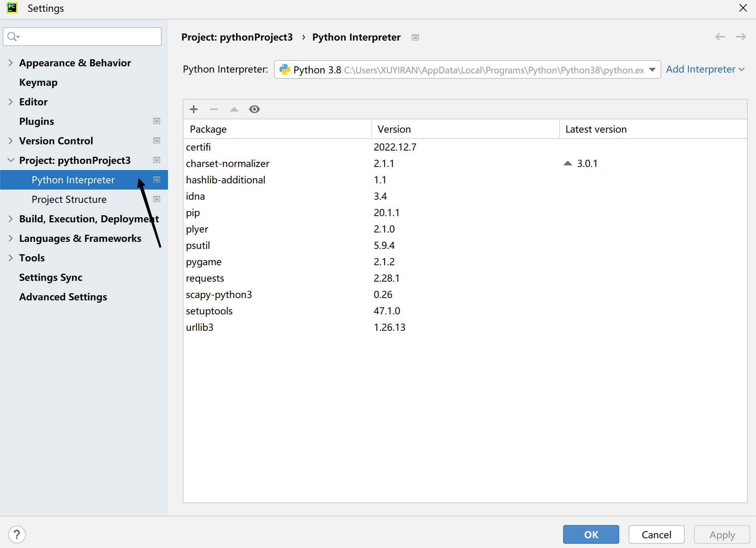Screen dimensions: 756x548
Task: Toggle Show early releases eye icon
Action: (x=254, y=109)
